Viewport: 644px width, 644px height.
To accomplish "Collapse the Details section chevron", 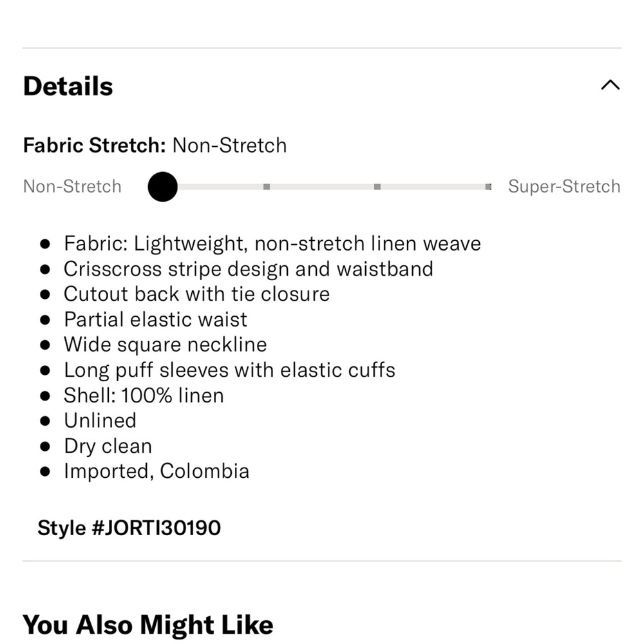I will tap(611, 85).
